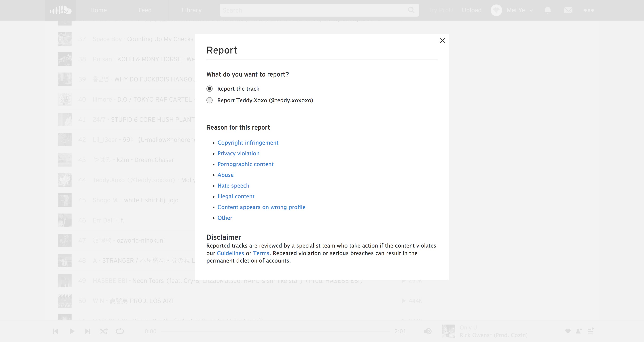
Task: Open the Guidelines link in the disclaimer
Action: [230, 253]
